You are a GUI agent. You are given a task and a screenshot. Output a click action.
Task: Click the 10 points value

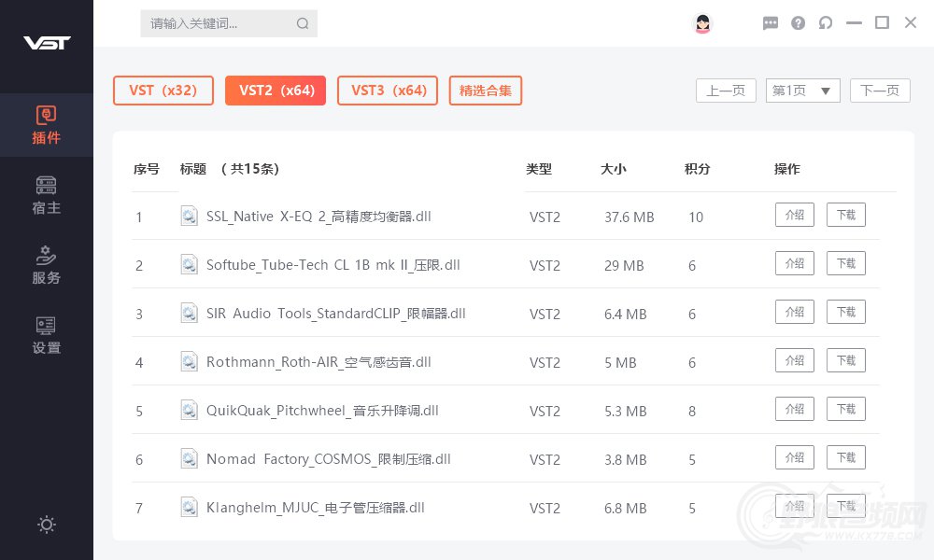[696, 217]
